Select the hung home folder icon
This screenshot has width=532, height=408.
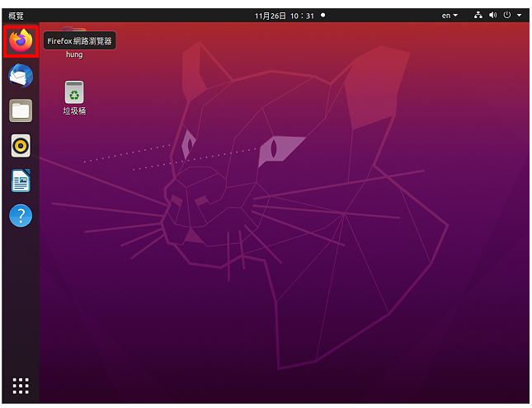click(74, 42)
